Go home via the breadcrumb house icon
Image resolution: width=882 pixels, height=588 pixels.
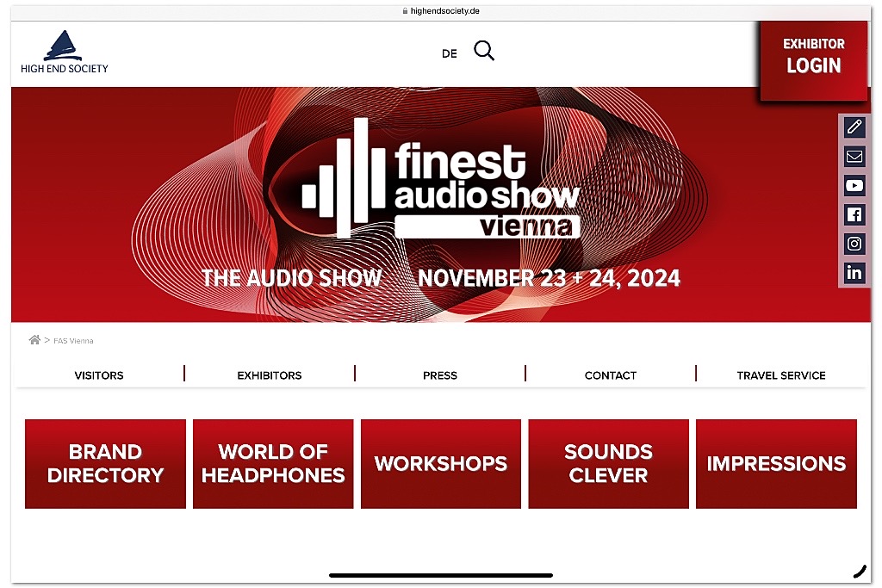34,339
